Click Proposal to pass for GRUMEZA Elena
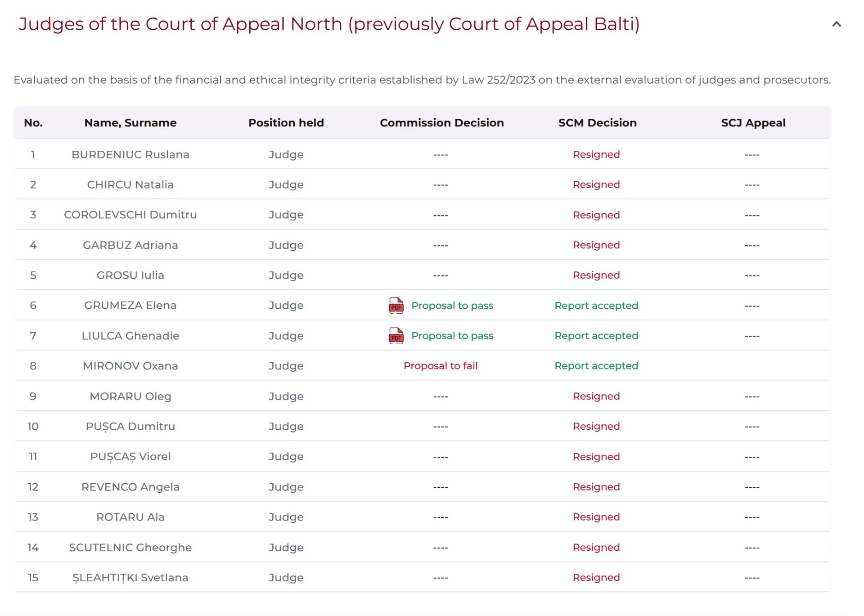Viewport: 864px width, 616px height. point(452,306)
